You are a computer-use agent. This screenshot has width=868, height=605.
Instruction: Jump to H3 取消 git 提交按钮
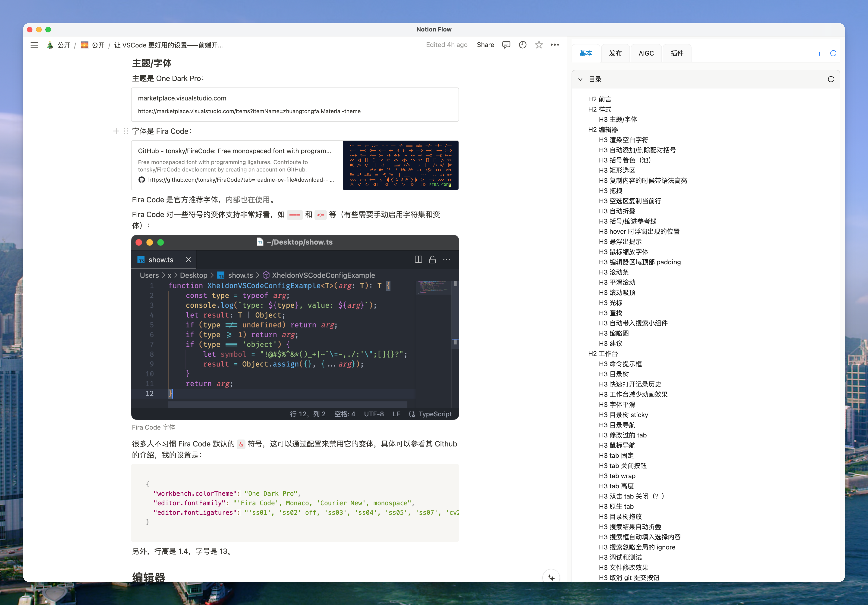629,578
